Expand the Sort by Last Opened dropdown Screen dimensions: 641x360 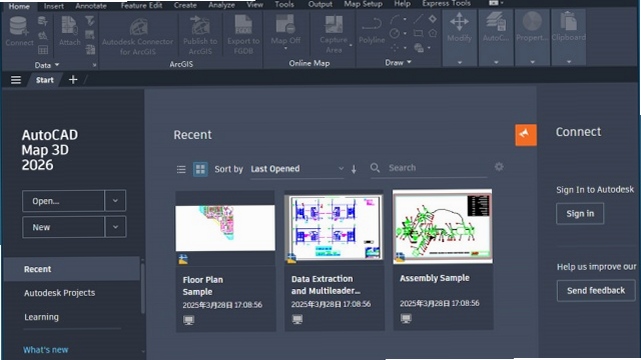point(297,169)
